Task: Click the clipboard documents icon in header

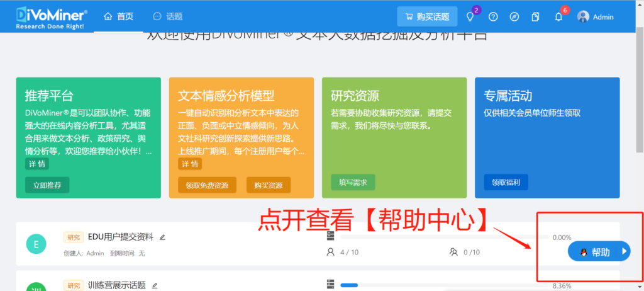Action: 536,17
